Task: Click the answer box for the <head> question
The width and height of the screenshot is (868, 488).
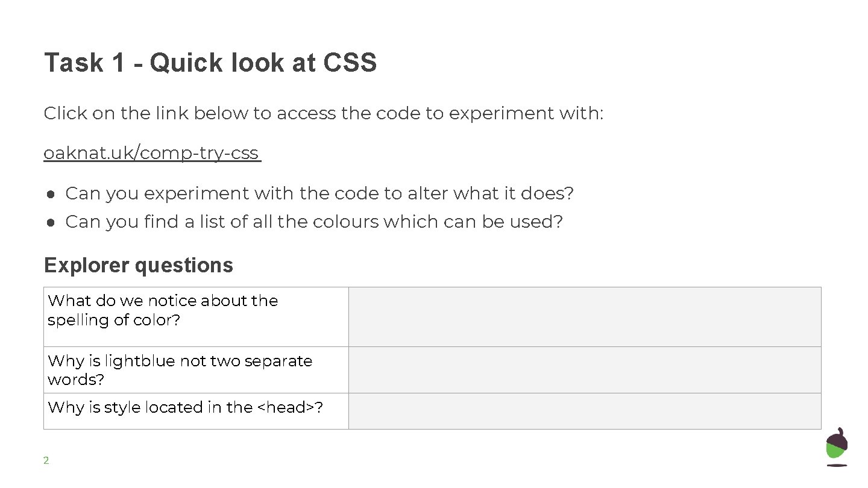Action: [585, 411]
